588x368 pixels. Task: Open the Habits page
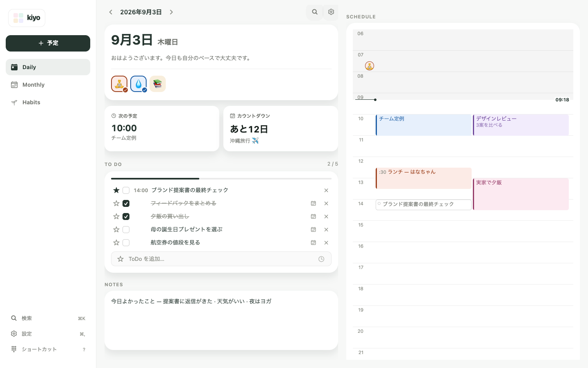(x=48, y=102)
